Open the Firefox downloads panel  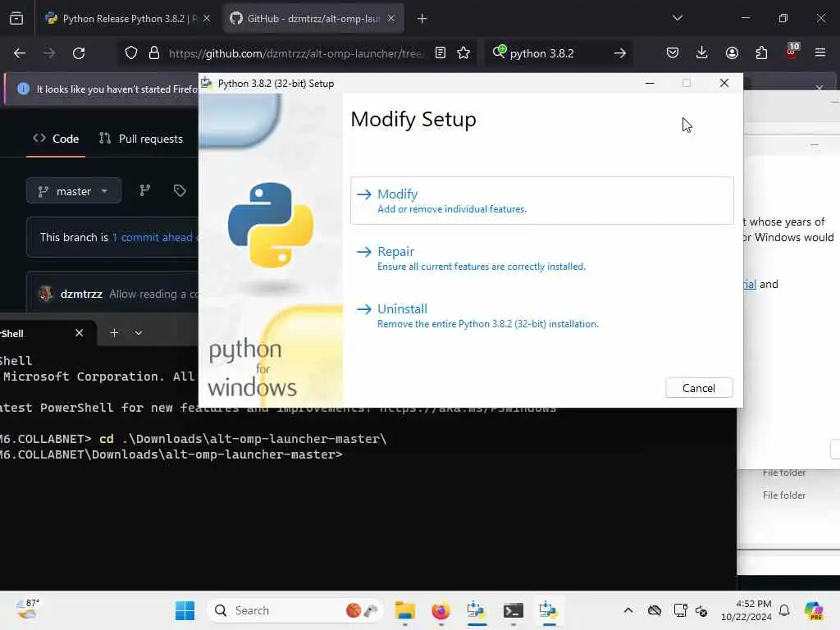click(702, 52)
